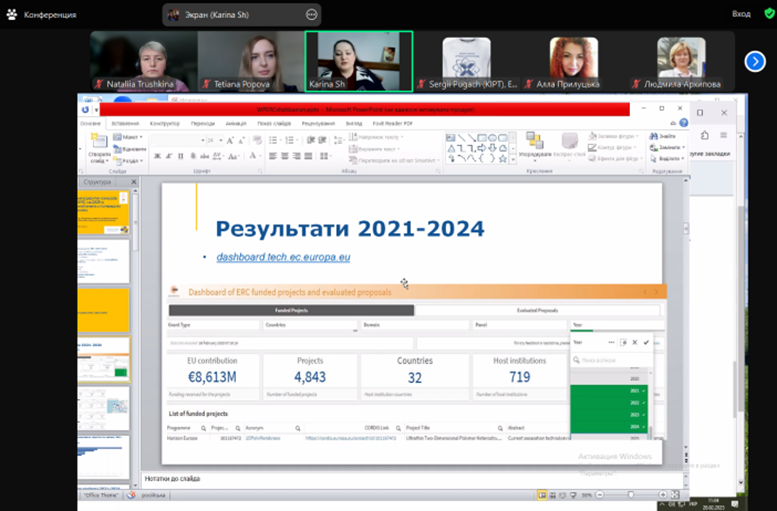Click the green security shield icon

[768, 14]
